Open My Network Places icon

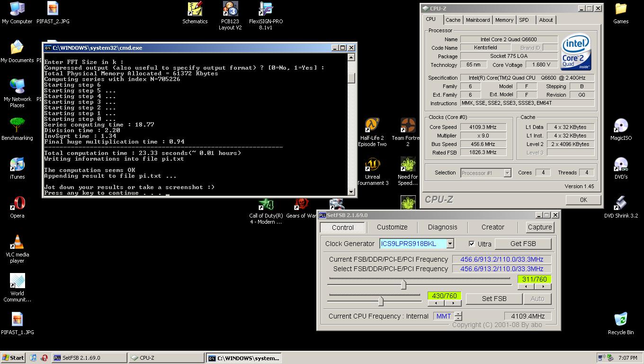[17, 93]
